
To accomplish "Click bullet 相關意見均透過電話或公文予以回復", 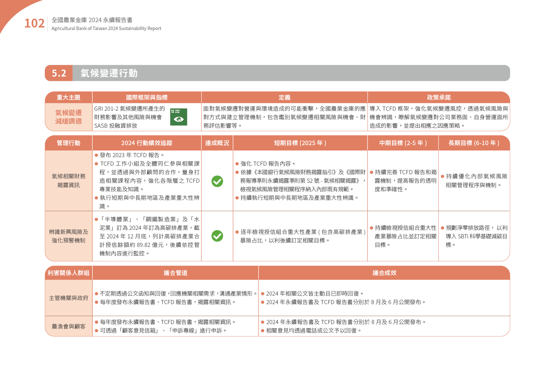I will [311, 330].
